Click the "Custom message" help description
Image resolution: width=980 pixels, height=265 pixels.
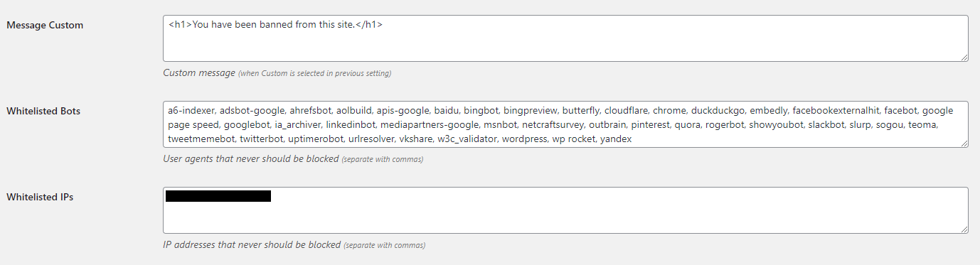point(199,72)
